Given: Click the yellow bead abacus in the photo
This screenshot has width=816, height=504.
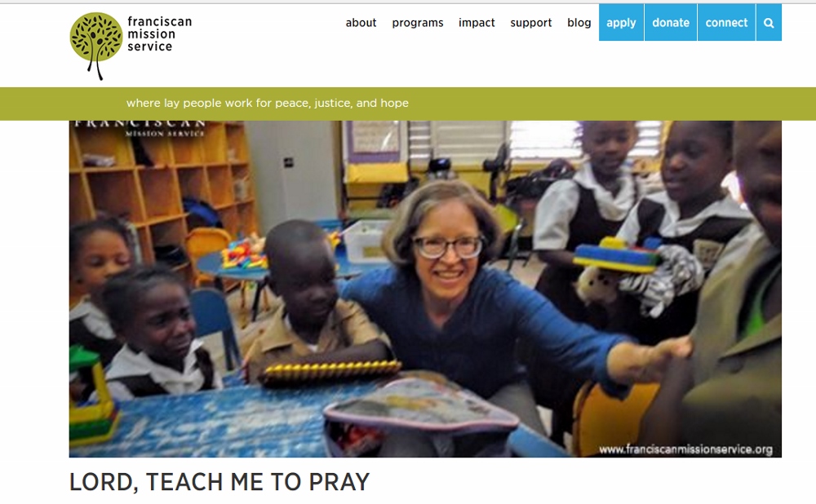Looking at the screenshot, I should tap(332, 372).
